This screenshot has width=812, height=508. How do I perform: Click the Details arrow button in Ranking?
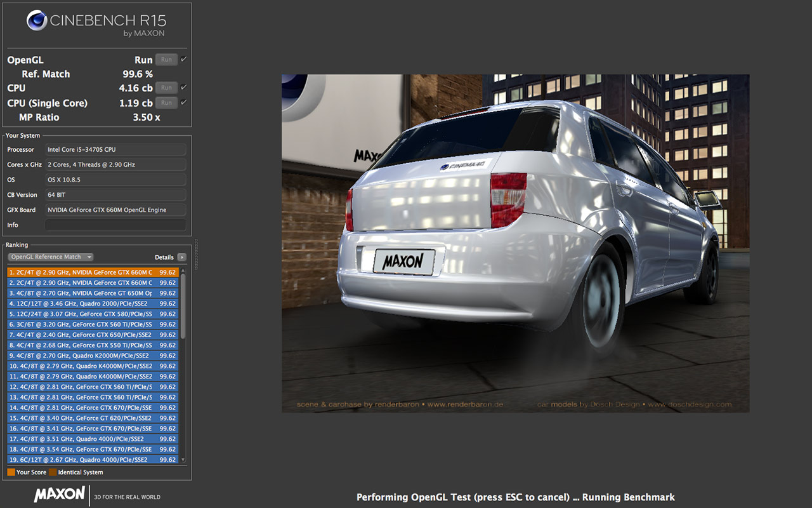pyautogui.click(x=182, y=257)
